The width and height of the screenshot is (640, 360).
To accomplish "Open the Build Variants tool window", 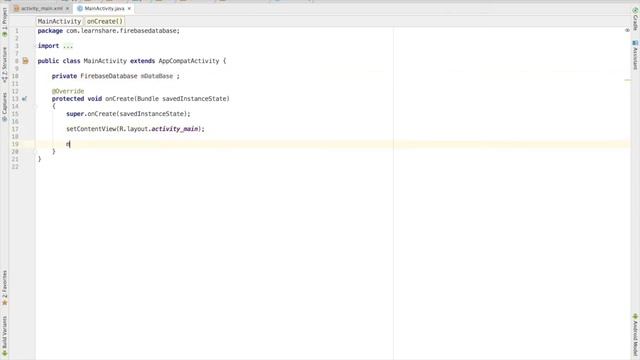I will coord(4,336).
